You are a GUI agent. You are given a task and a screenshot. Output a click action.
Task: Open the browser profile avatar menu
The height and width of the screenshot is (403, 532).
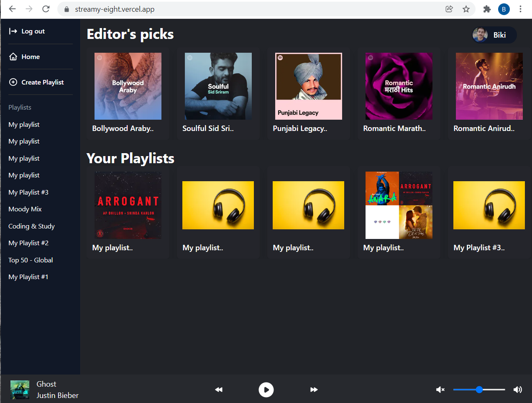click(x=504, y=9)
